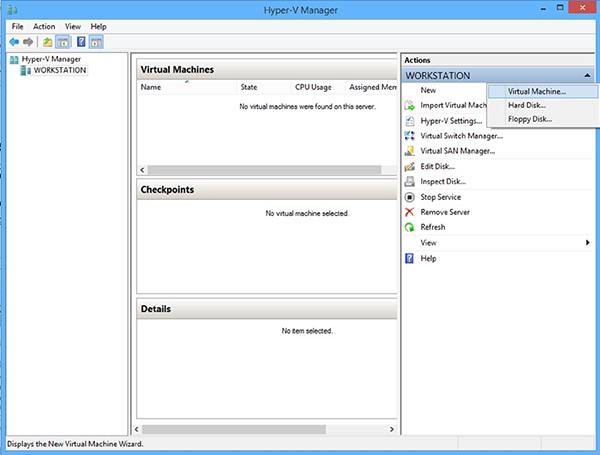Sort by the Name column header

click(x=188, y=87)
